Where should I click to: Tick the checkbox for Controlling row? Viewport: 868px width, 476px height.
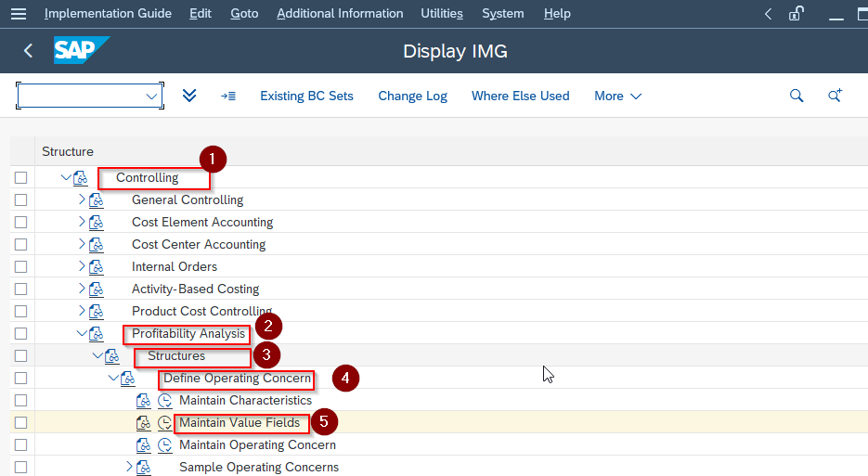[x=21, y=177]
